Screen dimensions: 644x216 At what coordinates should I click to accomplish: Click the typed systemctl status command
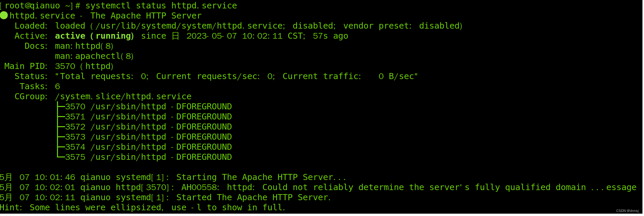[x=161, y=6]
